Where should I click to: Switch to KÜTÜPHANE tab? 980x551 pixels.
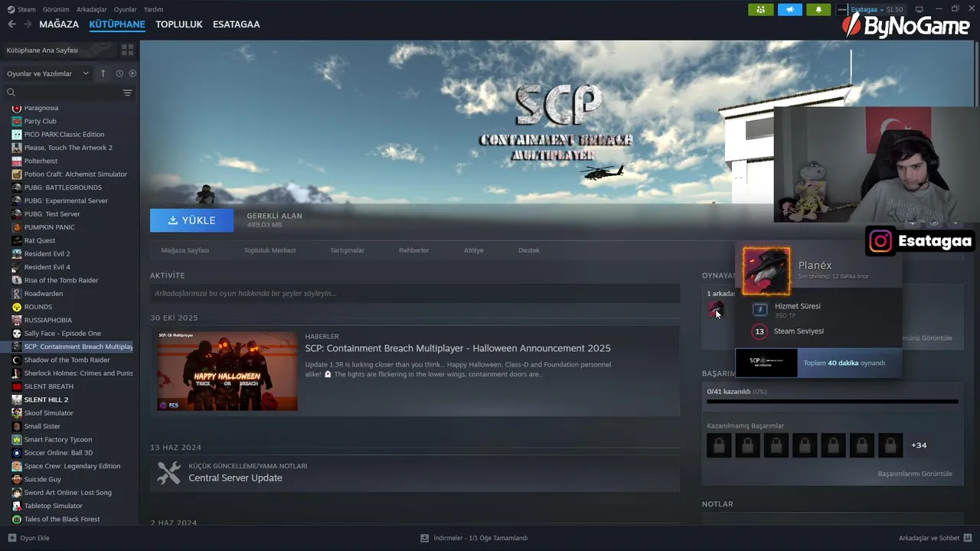(117, 24)
